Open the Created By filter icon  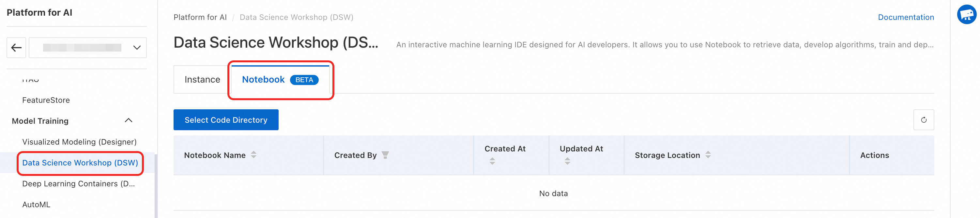(x=385, y=155)
